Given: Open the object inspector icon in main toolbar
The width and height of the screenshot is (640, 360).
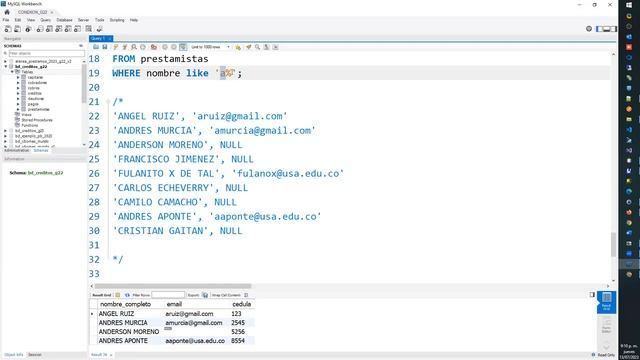Looking at the screenshot, I should (x=28, y=29).
